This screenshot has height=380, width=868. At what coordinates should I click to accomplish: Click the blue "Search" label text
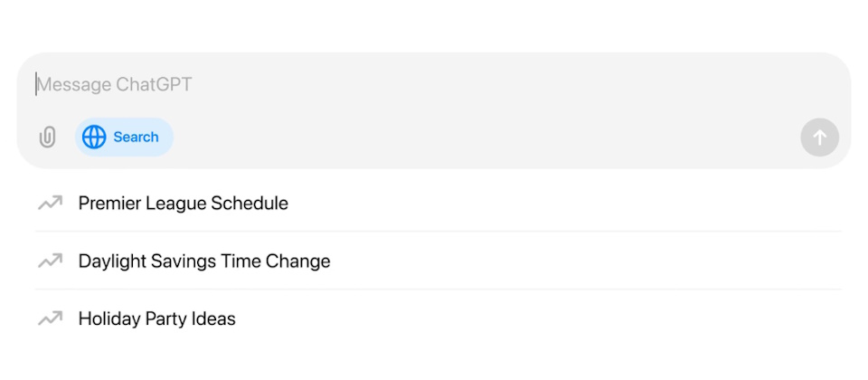136,138
